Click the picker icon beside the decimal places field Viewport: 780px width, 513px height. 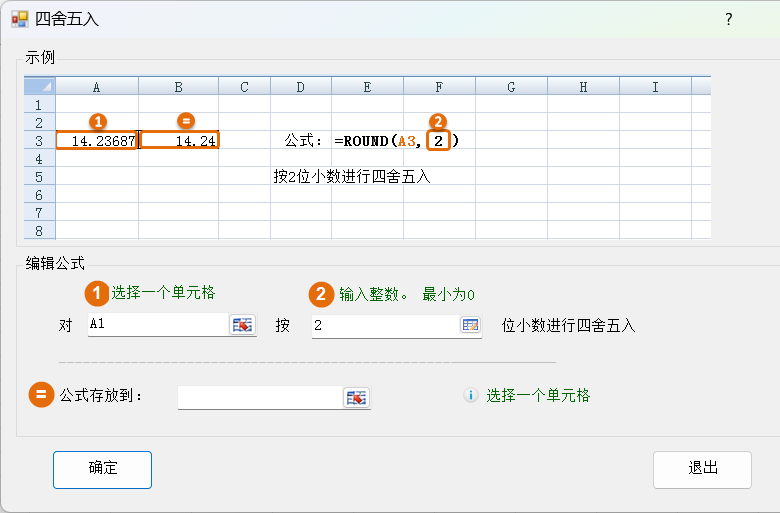click(470, 325)
